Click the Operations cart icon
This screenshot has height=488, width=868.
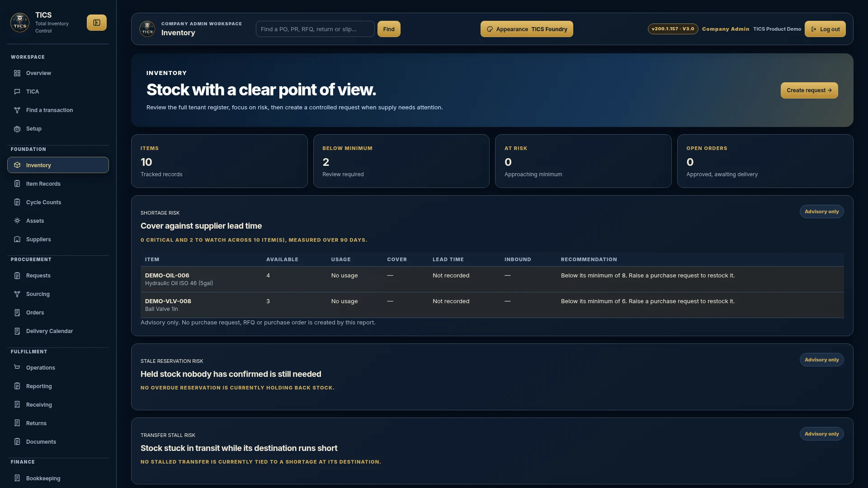(17, 367)
